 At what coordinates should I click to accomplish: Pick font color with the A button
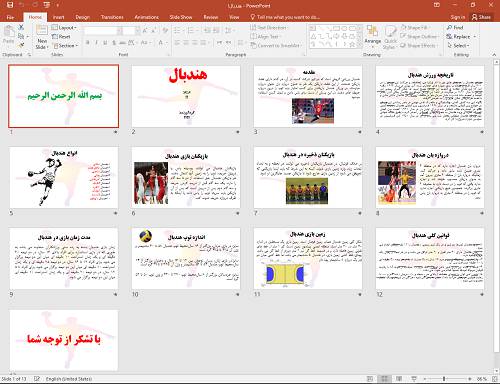tap(161, 43)
